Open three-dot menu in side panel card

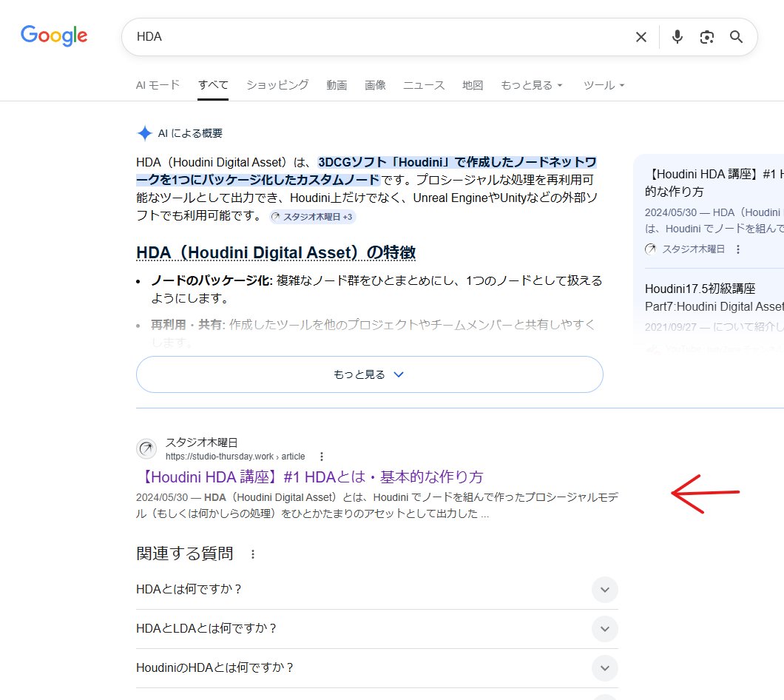click(738, 249)
